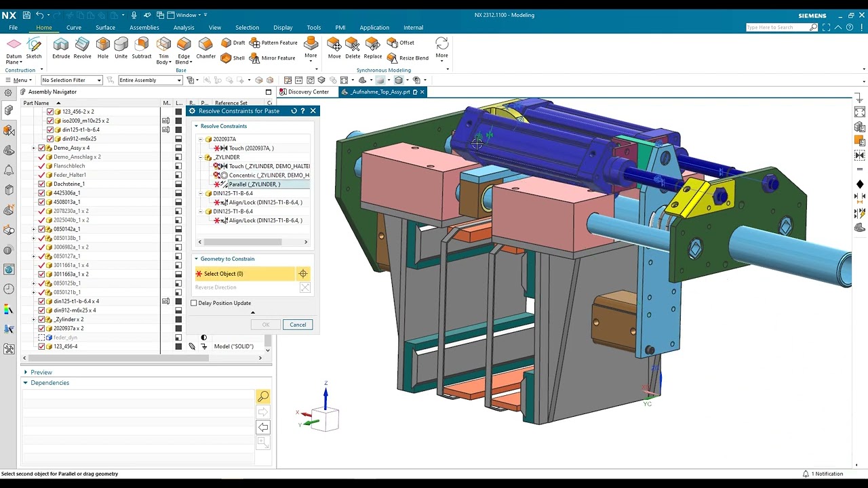Select the Hole tool
The width and height of the screenshot is (868, 488).
point(103,48)
